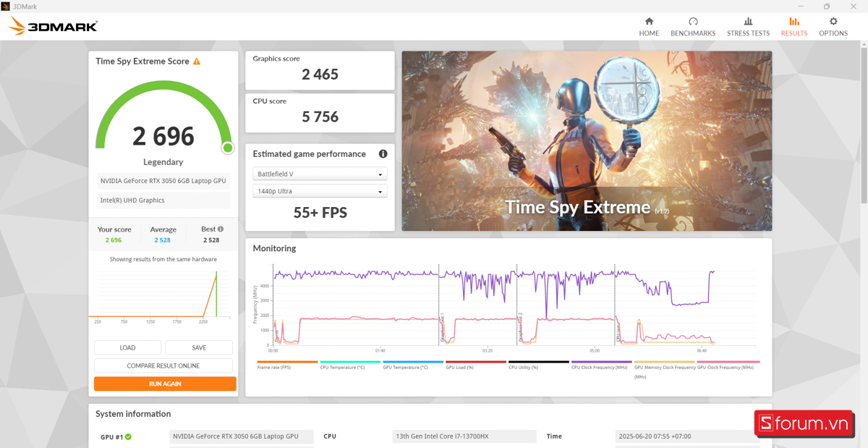Click the 55+ FPS estimate

[x=320, y=213]
